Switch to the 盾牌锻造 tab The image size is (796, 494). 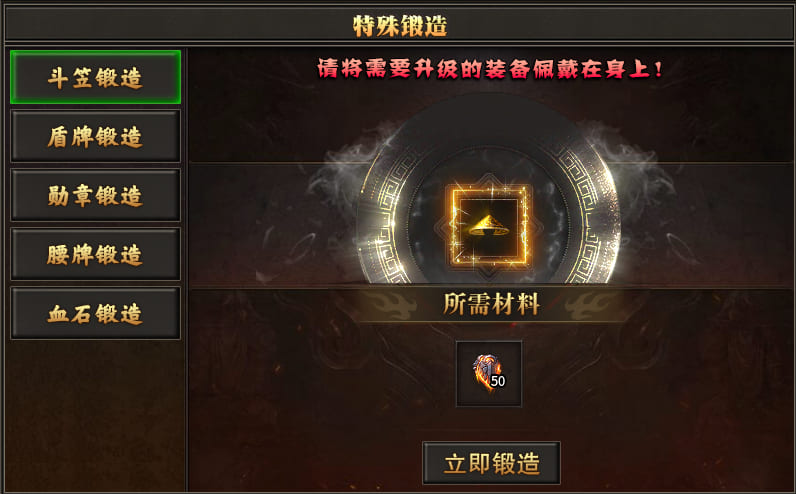pyautogui.click(x=95, y=136)
